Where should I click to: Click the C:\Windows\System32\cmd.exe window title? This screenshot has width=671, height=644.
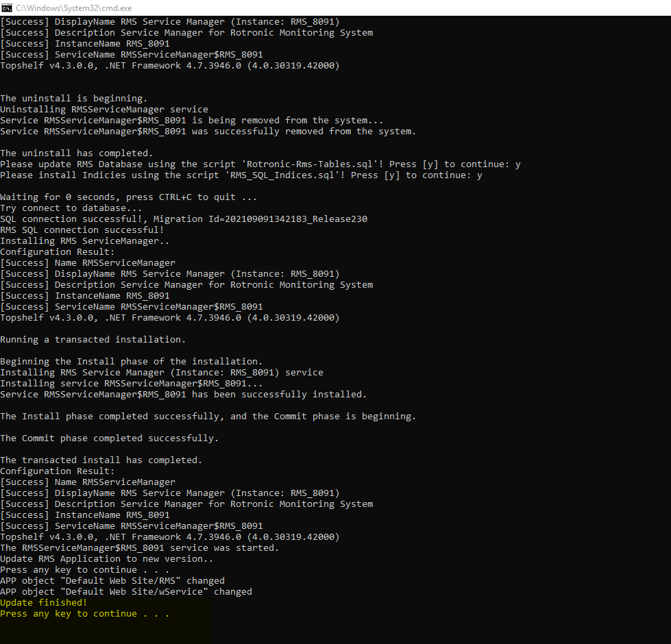(73, 8)
